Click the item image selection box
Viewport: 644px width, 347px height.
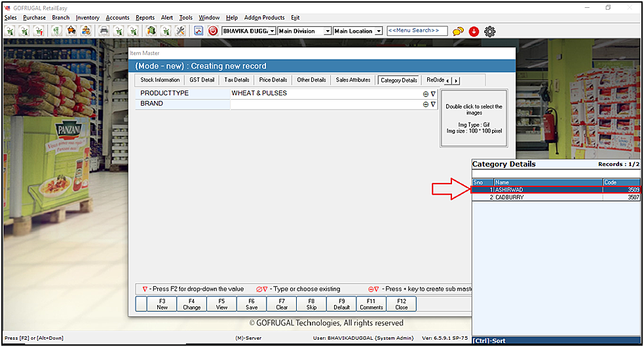[474, 119]
